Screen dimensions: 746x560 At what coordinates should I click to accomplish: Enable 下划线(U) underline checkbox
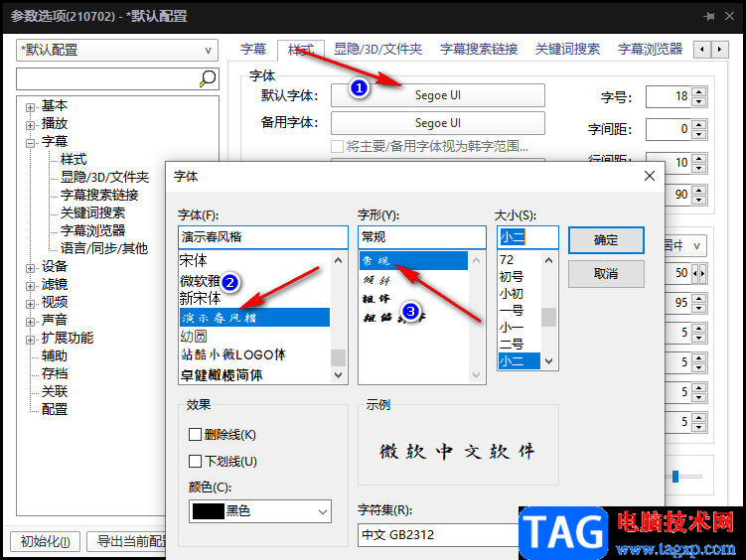click(195, 461)
